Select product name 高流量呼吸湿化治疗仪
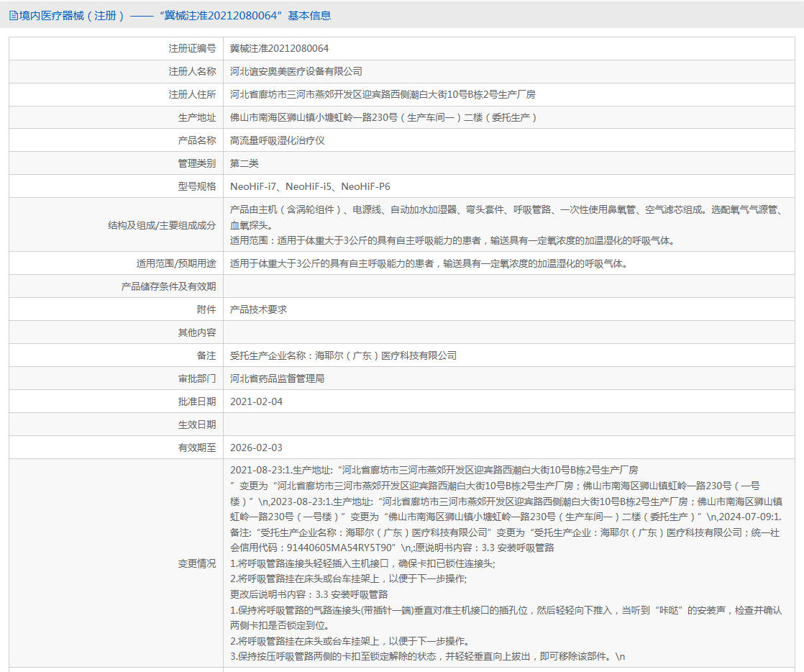804x672 pixels. coord(278,140)
